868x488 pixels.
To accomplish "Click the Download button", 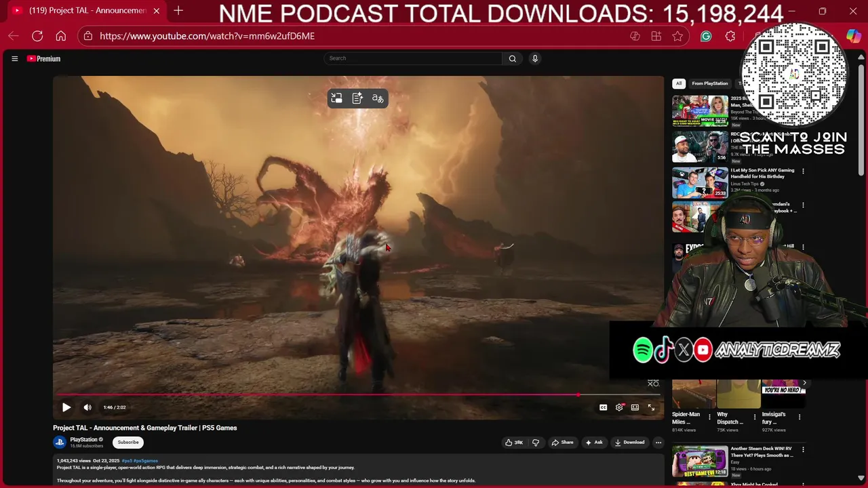I will point(629,443).
